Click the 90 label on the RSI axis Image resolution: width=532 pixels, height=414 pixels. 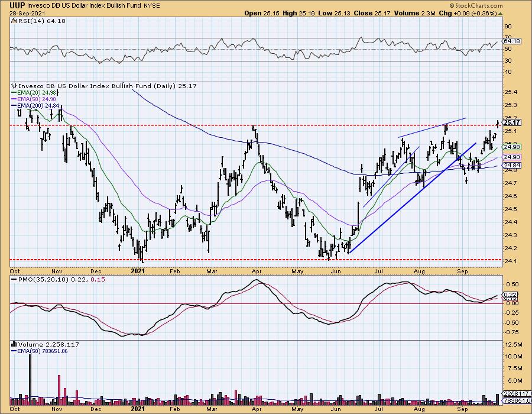(x=508, y=26)
